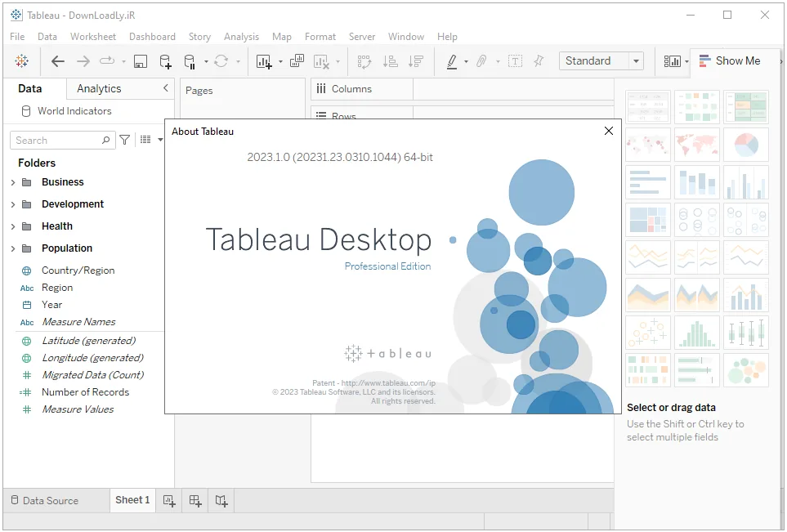This screenshot has height=532, width=787.
Task: Expand the Development folder
Action: pos(13,205)
